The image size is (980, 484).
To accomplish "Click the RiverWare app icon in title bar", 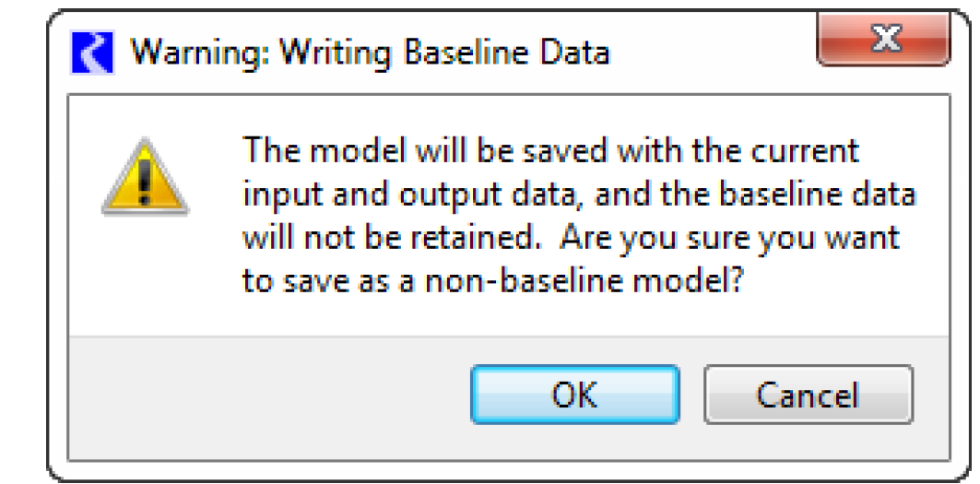I will 93,52.
